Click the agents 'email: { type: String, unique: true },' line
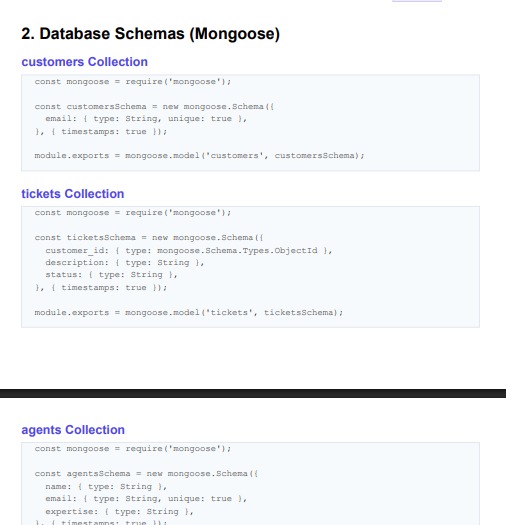This screenshot has width=506, height=525. click(146, 499)
